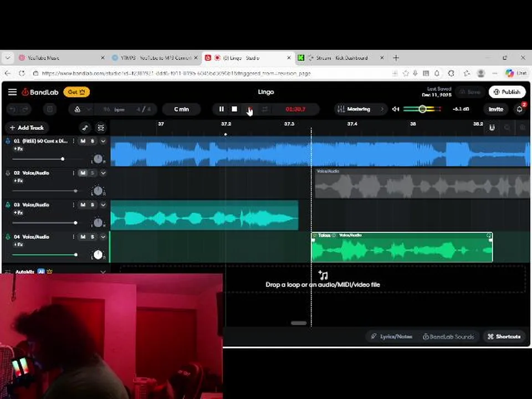
Task: Toggle the loop cycle button
Action: (265, 109)
